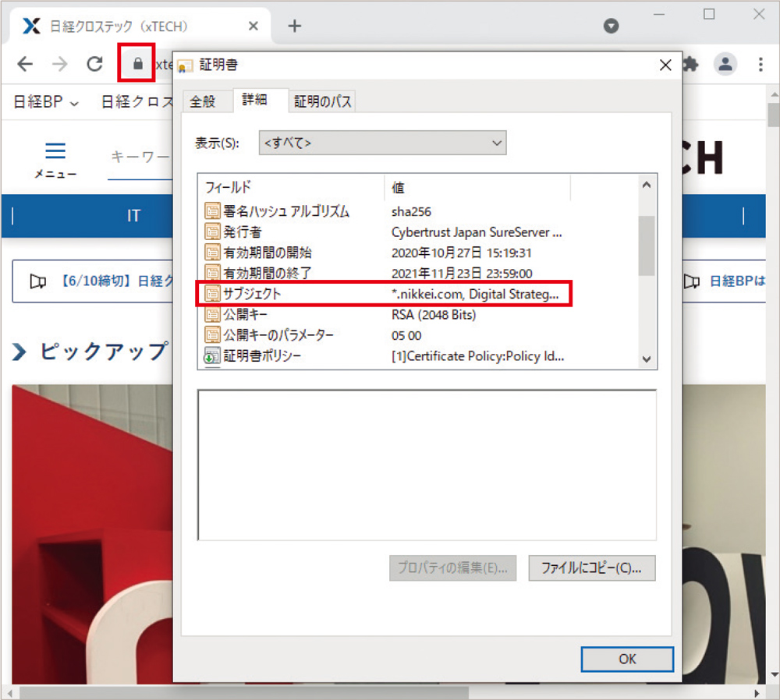Click the 公開キーのパラメーター field icon
The width and height of the screenshot is (780, 700).
(212, 335)
